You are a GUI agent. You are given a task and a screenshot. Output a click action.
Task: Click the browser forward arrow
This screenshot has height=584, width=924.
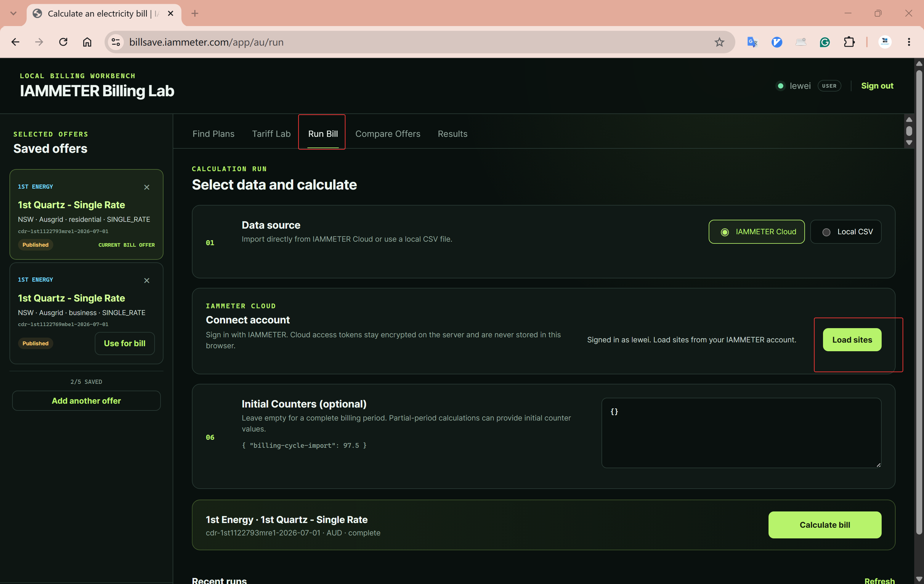pyautogui.click(x=39, y=42)
